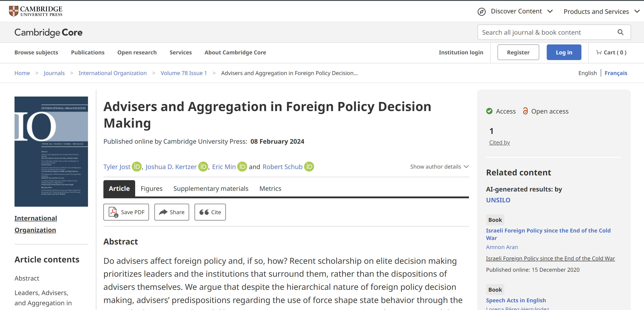Open Eric Min's ORCID iD icon
This screenshot has height=310, width=644.
242,167
